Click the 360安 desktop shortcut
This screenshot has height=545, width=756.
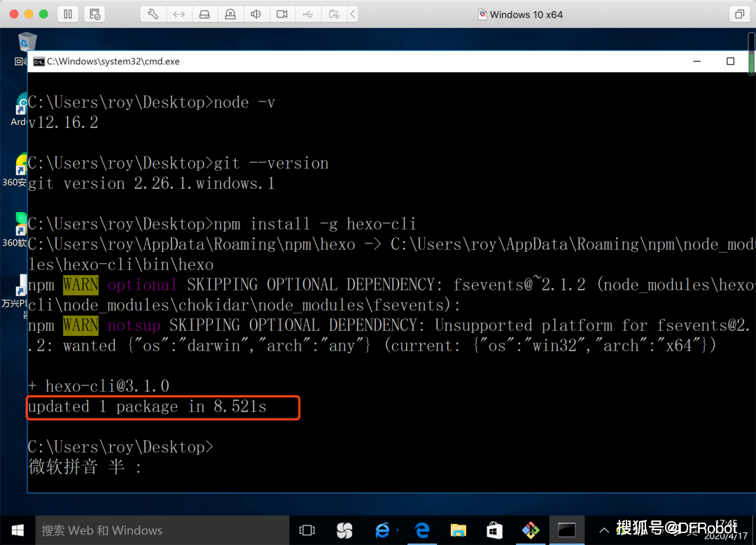tap(15, 171)
